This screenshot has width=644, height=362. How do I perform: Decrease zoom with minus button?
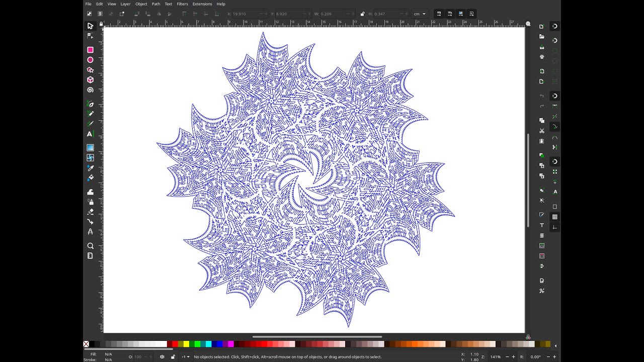coord(506,357)
